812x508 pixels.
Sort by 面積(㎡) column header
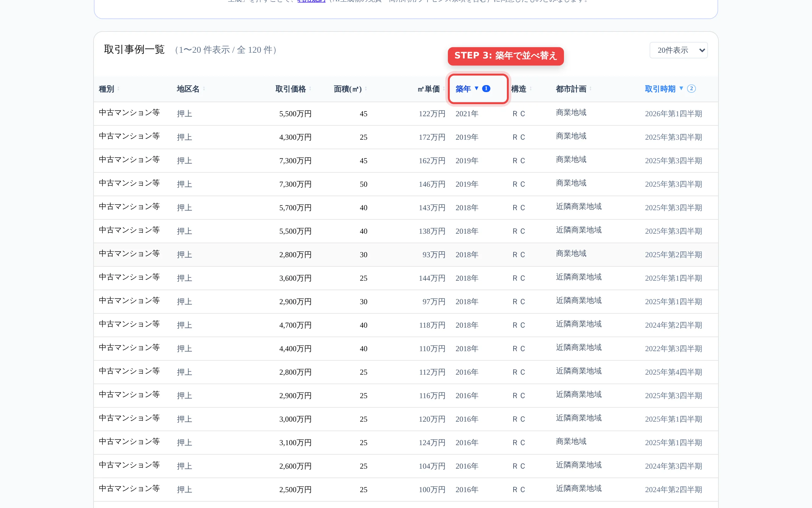[350, 89]
